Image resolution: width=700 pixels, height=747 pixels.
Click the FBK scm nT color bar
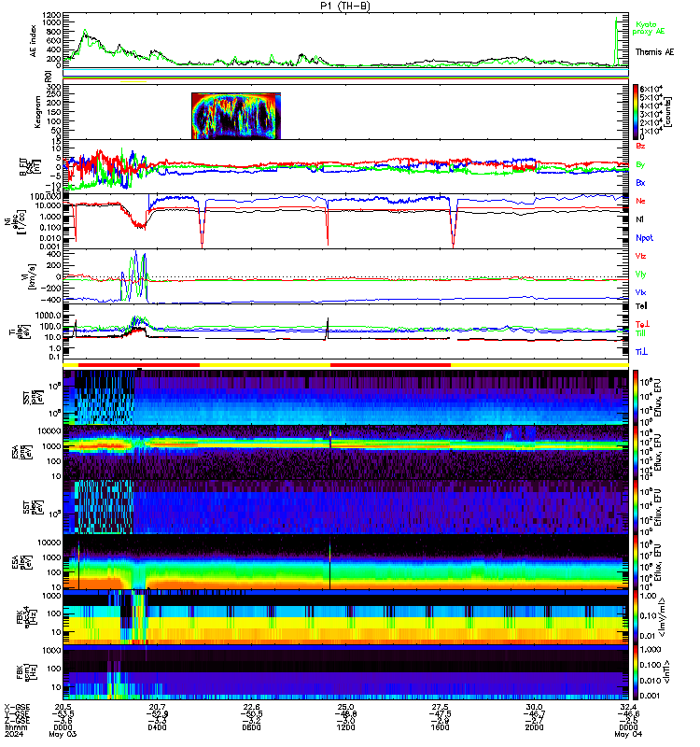coord(636,672)
